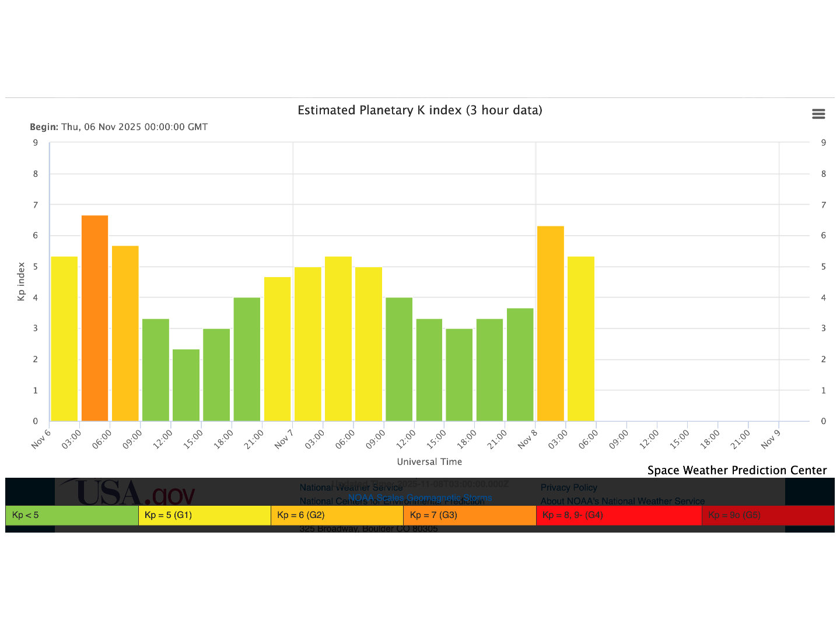The width and height of the screenshot is (840, 630).
Task: Open the Privacy Policy link
Action: tap(569, 488)
